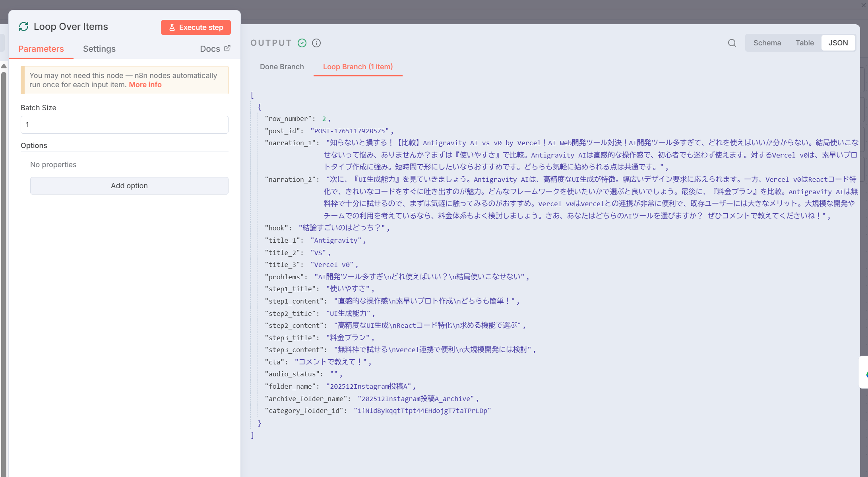Close the node panel with the X
868x477 pixels.
[x=863, y=5]
